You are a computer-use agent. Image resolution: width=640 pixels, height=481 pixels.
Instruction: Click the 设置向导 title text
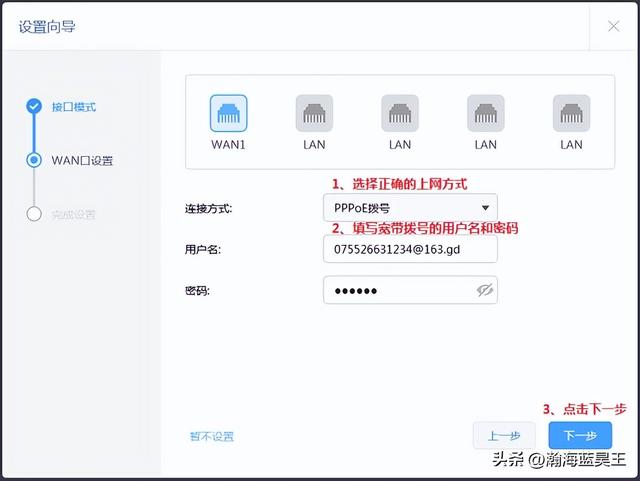point(47,27)
